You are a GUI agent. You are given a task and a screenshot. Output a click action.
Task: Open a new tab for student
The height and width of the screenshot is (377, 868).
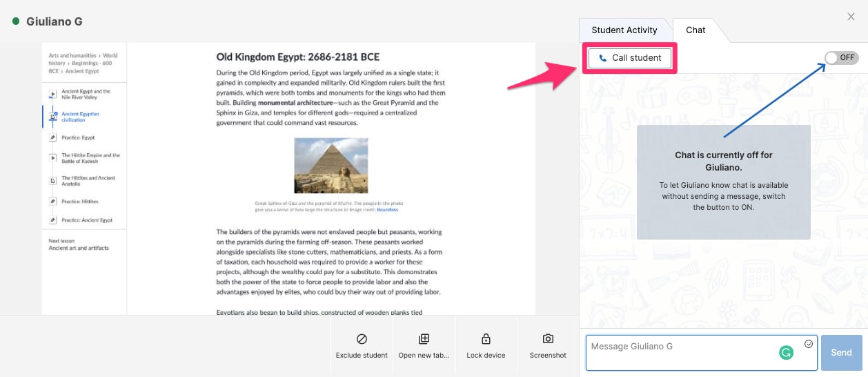click(424, 346)
